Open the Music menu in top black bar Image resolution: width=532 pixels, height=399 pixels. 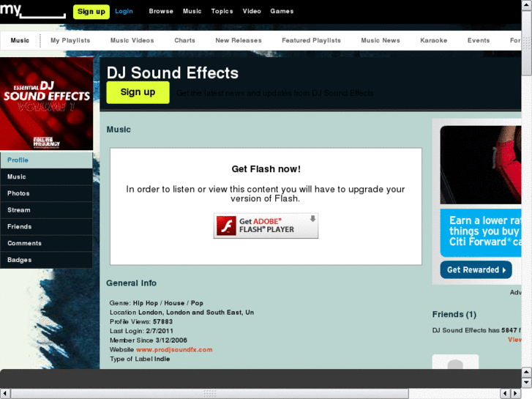tap(192, 11)
